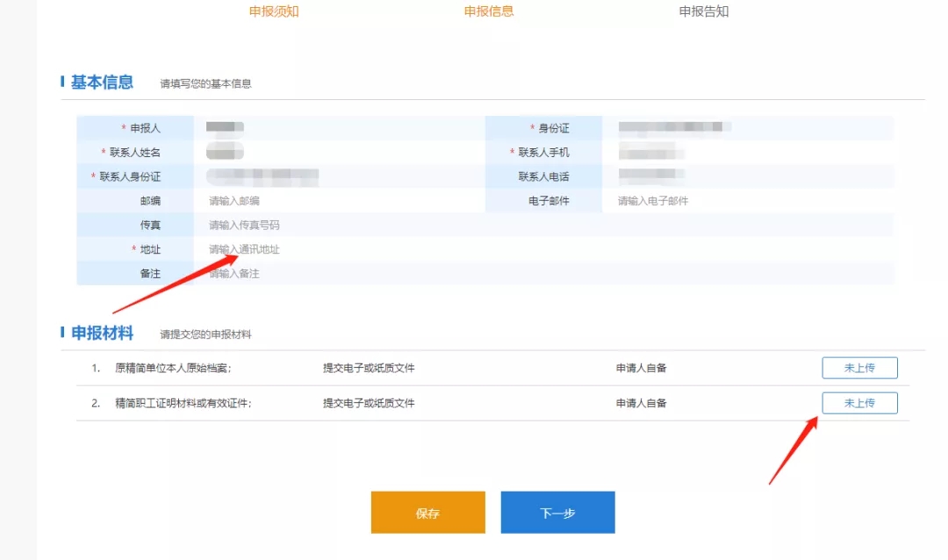948x560 pixels.
Task: Click 申请人自备 in row 2
Action: point(641,403)
